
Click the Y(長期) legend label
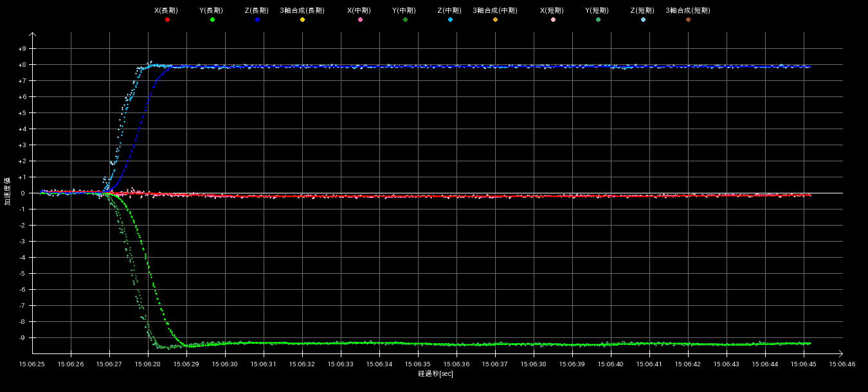pyautogui.click(x=212, y=10)
